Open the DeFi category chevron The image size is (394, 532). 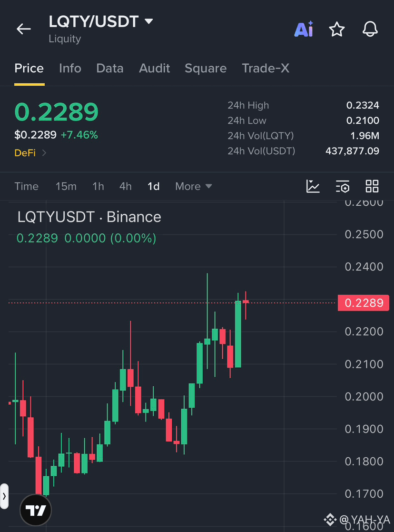pyautogui.click(x=44, y=153)
